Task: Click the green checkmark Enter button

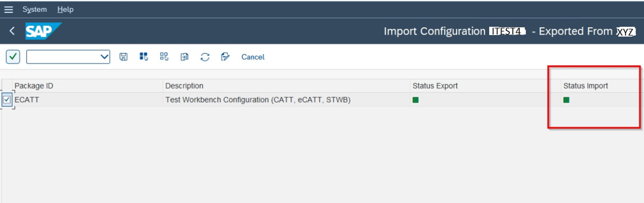Action: point(13,57)
